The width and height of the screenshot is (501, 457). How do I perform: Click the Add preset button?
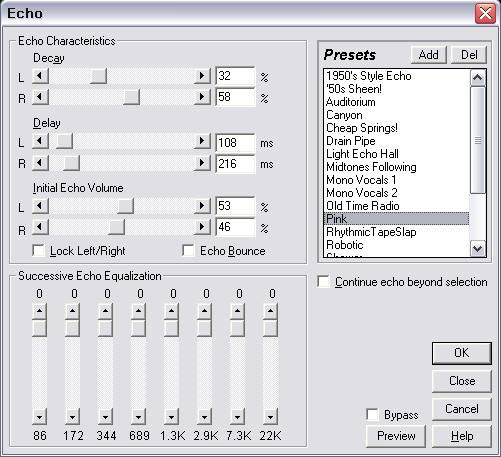[x=429, y=55]
